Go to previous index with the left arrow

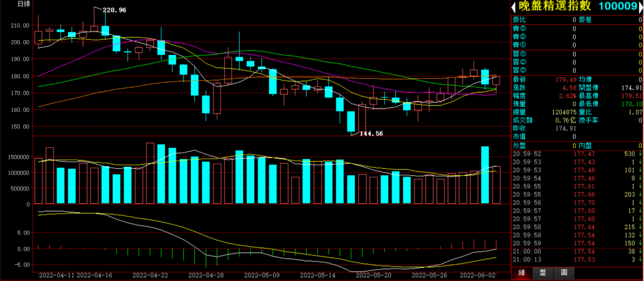[513, 7]
